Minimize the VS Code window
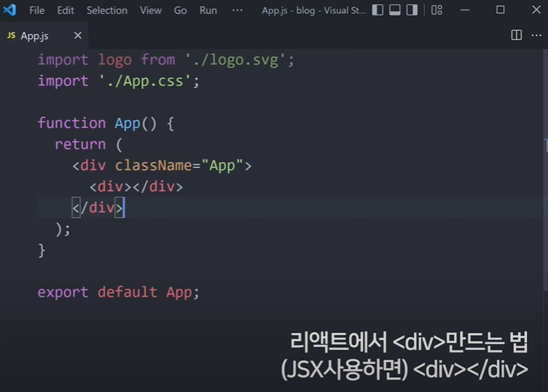This screenshot has width=548, height=392. (465, 10)
